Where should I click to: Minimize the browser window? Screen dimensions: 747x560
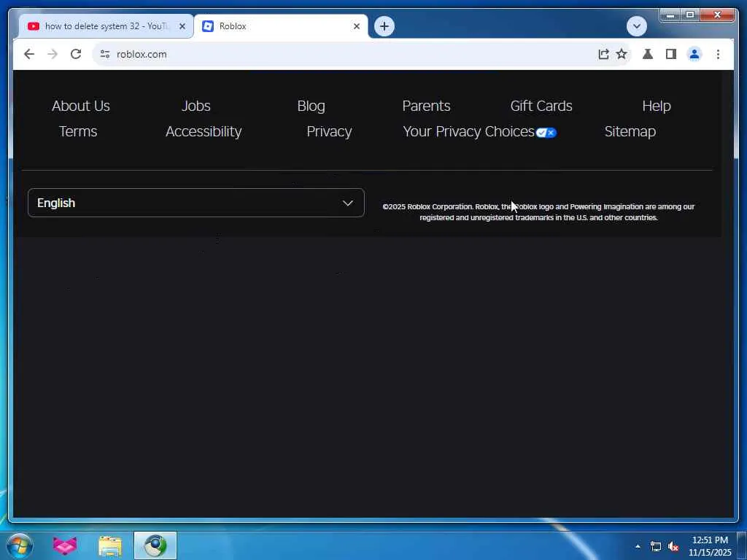[670, 15]
